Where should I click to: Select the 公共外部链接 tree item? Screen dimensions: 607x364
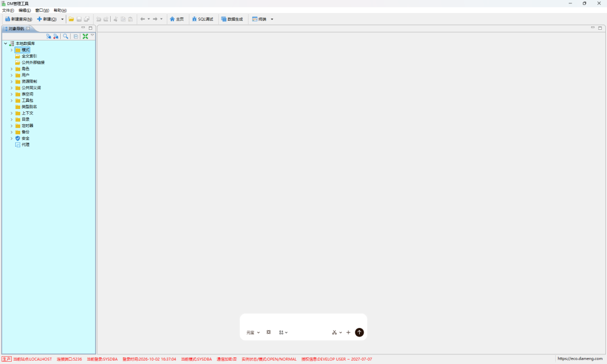click(x=33, y=62)
